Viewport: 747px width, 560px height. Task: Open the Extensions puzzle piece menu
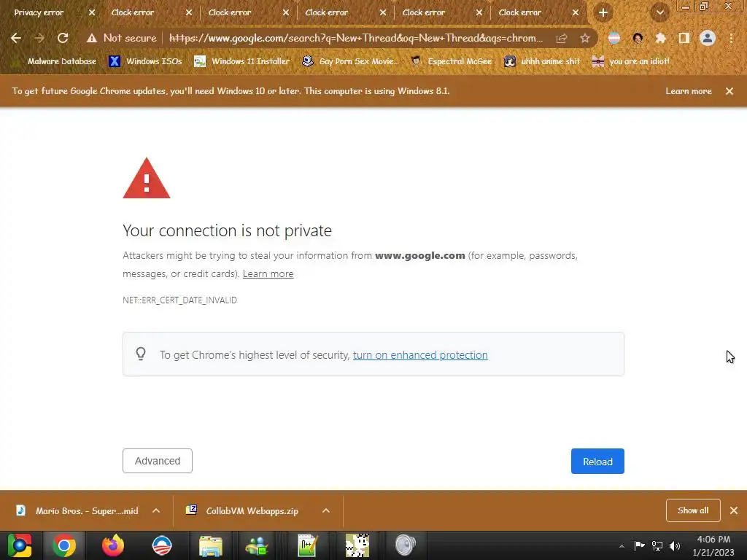(x=661, y=38)
